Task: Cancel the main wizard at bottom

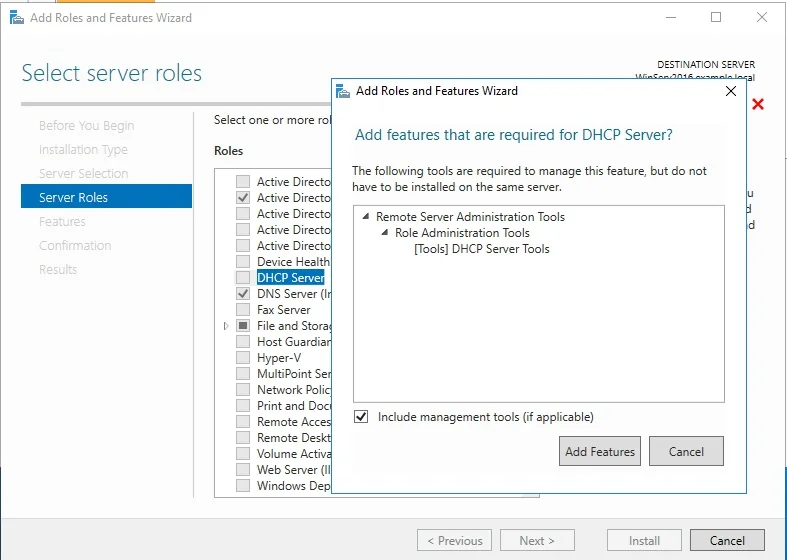Action: pos(727,540)
